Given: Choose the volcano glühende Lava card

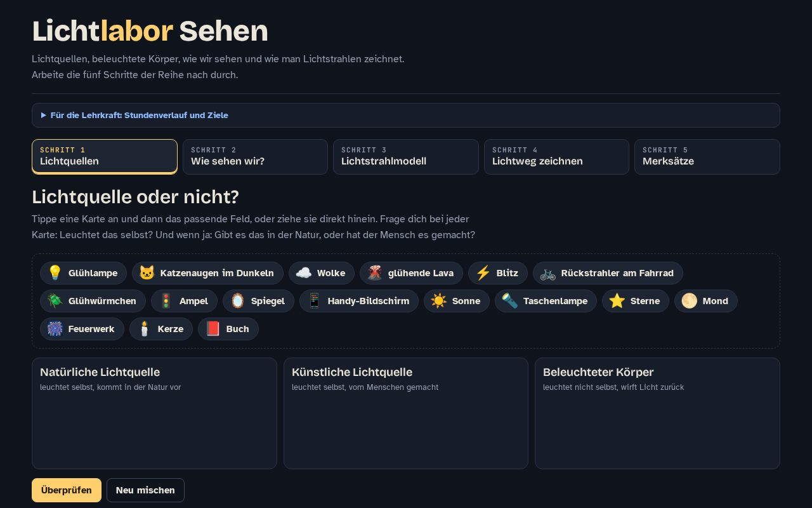Looking at the screenshot, I should pyautogui.click(x=411, y=273).
